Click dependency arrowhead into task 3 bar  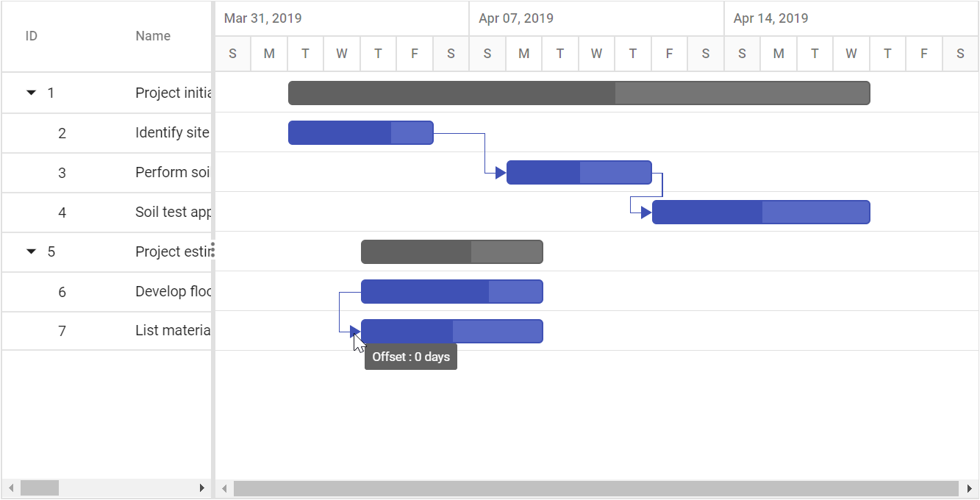[501, 173]
